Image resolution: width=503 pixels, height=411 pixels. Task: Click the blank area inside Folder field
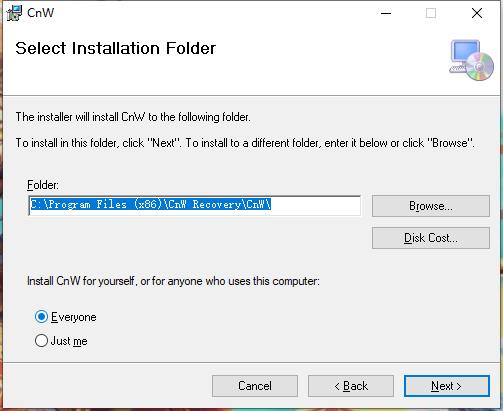pyautogui.click(x=315, y=205)
